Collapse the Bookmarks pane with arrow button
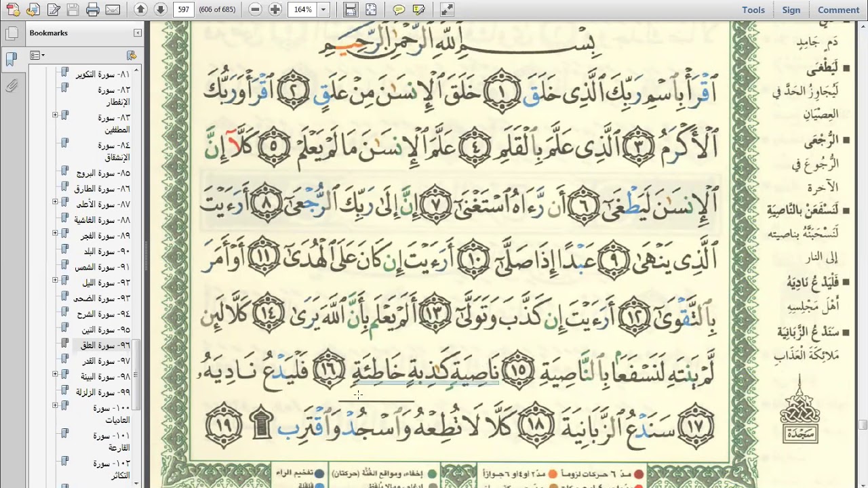The width and height of the screenshot is (868, 488). pos(138,33)
